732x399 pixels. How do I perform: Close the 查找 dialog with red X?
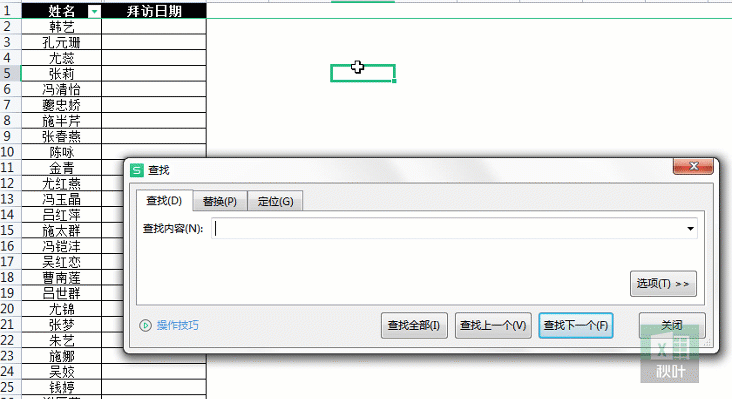tap(693, 166)
